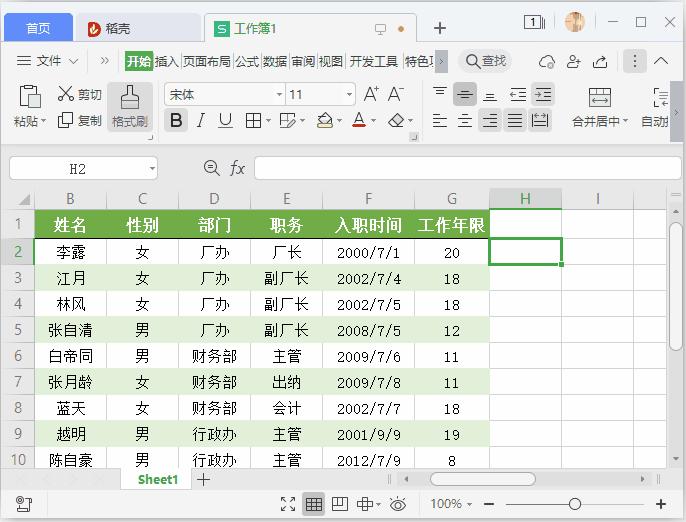The image size is (686, 522).
Task: Add a new document tab
Action: click(x=439, y=28)
